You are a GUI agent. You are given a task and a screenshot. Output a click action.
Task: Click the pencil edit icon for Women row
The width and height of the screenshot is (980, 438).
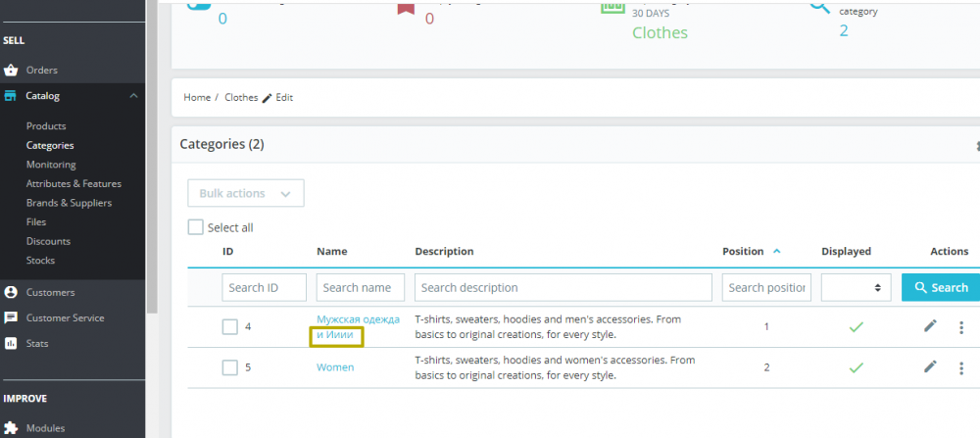pos(931,366)
